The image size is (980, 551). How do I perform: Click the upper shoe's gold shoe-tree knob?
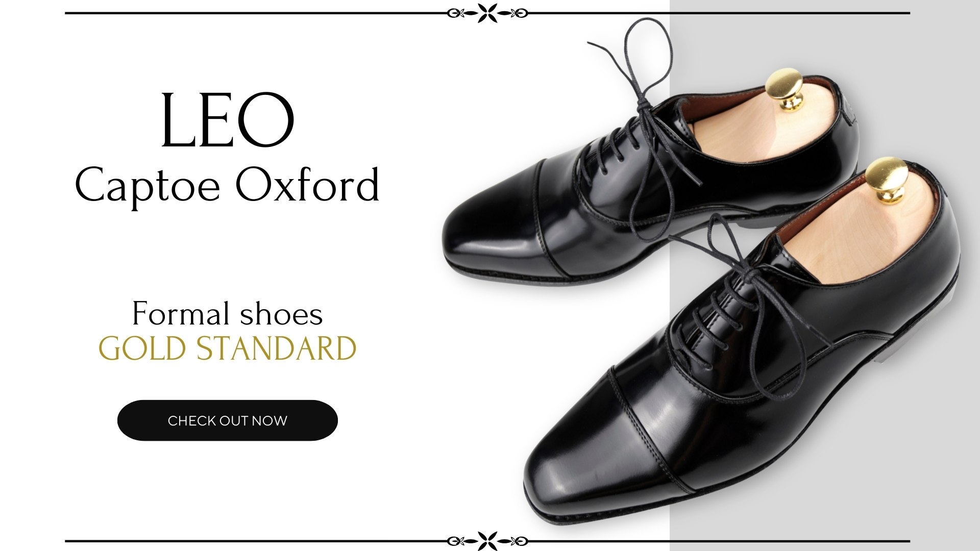[786, 89]
